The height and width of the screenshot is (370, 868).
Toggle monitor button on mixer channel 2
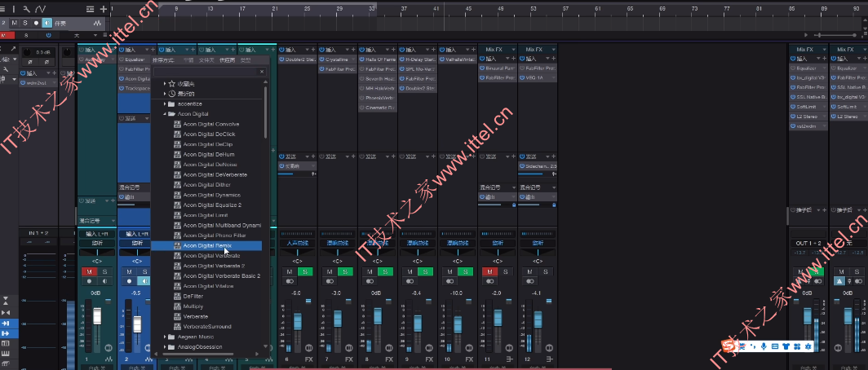(x=144, y=281)
